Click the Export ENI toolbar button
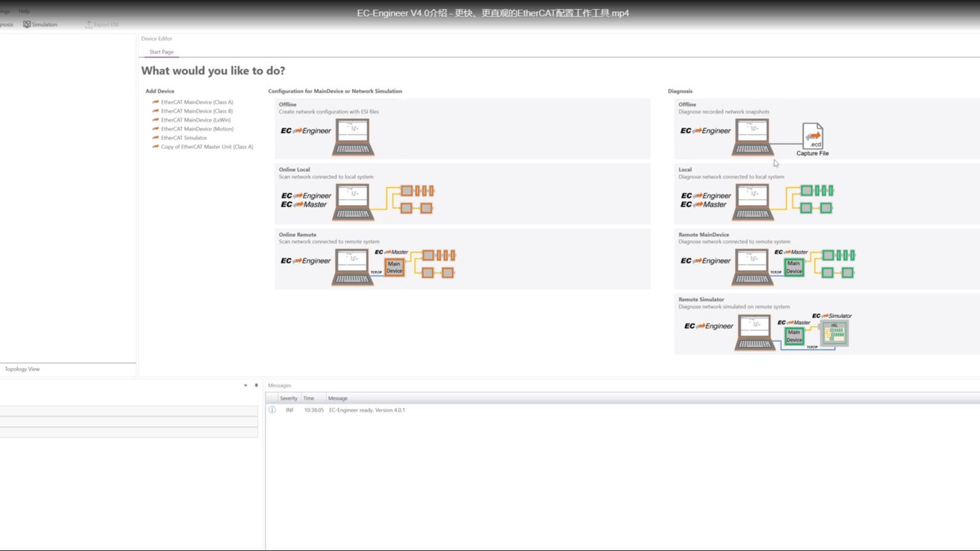This screenshot has height=551, width=980. [x=102, y=24]
